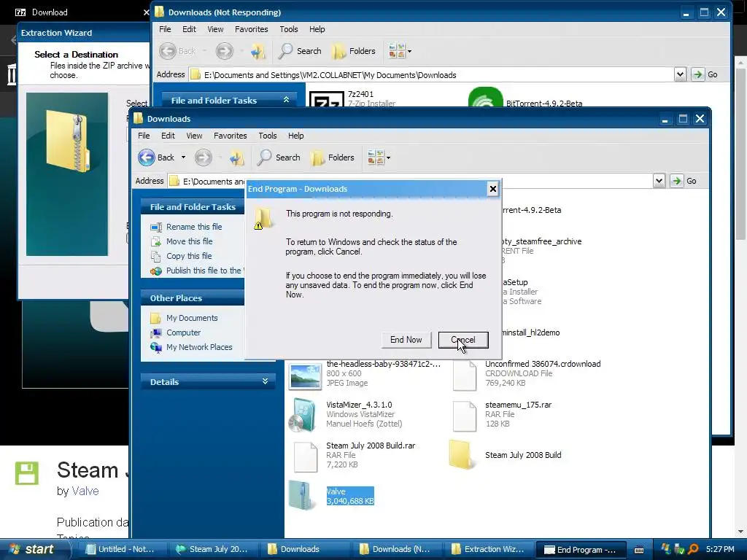Click Back arrow in Not Responding Downloads window

point(168,51)
